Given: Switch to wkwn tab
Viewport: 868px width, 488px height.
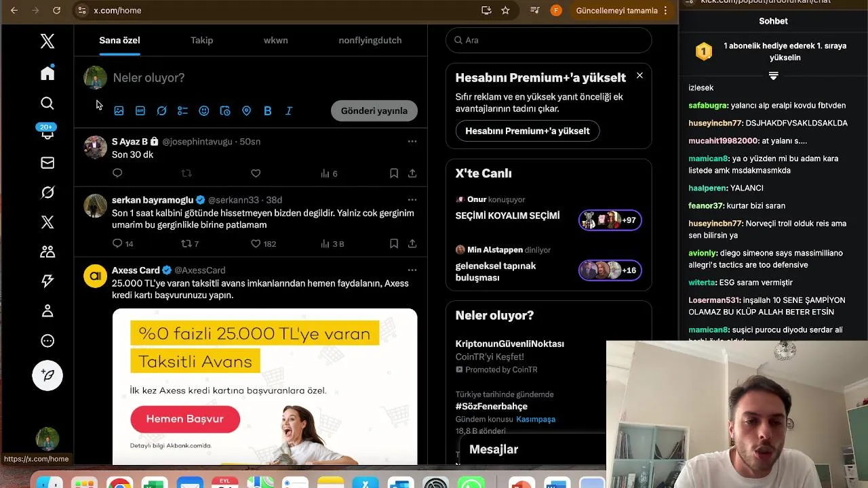Looking at the screenshot, I should coord(276,40).
